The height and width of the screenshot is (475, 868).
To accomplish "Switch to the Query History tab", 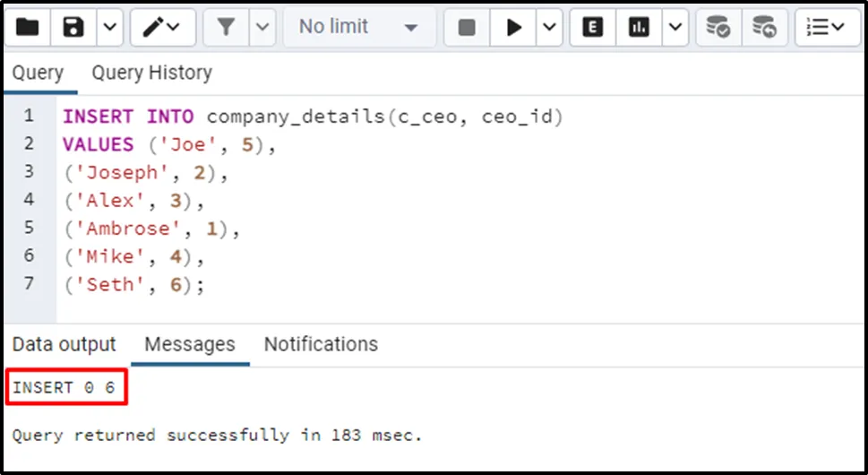I will [x=151, y=73].
